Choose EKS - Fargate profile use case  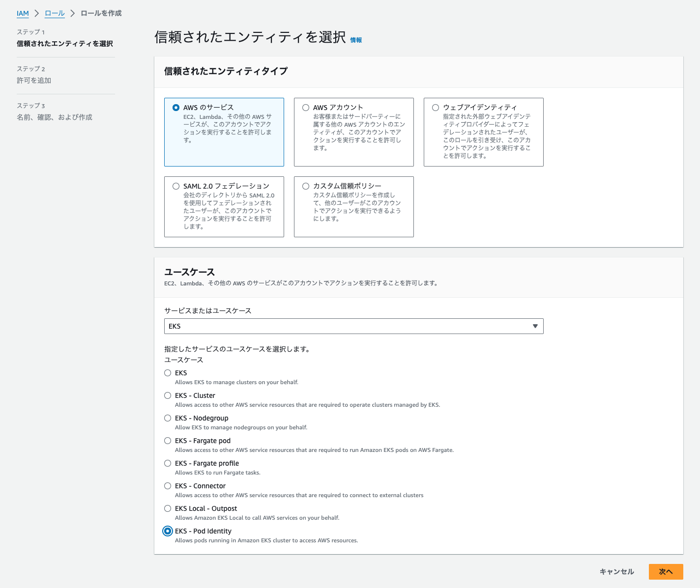tap(168, 463)
